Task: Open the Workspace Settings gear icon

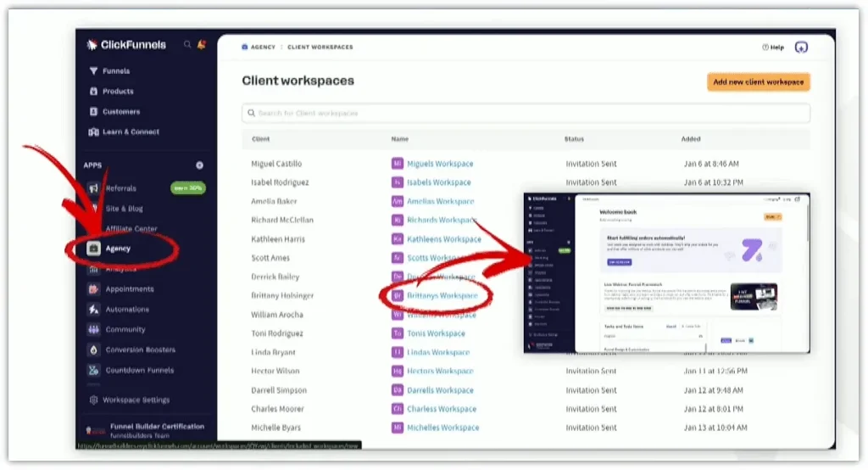Action: 93,400
